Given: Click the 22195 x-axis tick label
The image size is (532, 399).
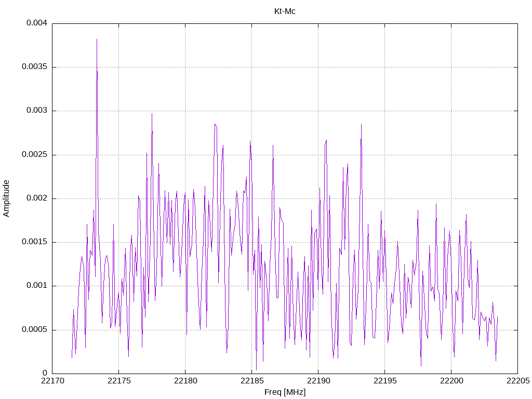Looking at the screenshot, I should coord(384,381).
